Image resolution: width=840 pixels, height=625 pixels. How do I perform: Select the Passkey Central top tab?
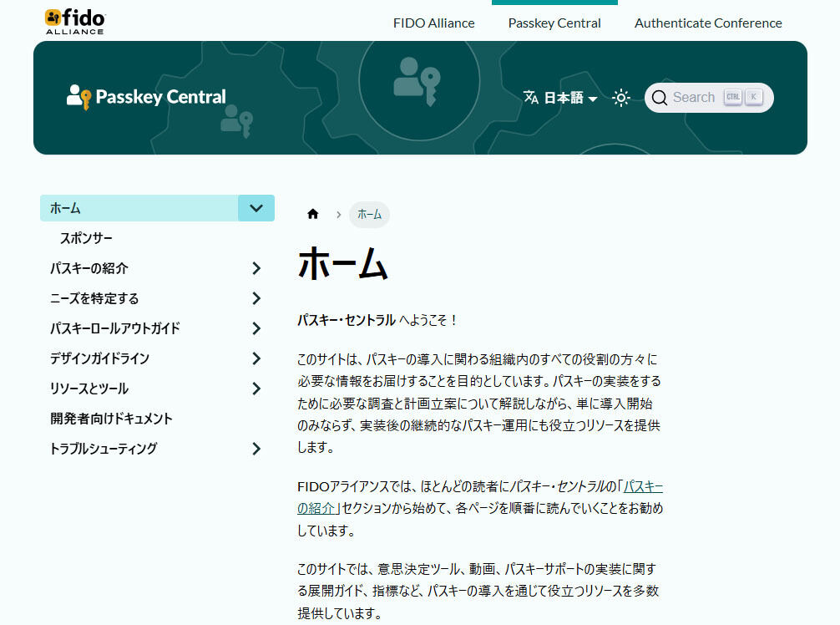pos(554,23)
